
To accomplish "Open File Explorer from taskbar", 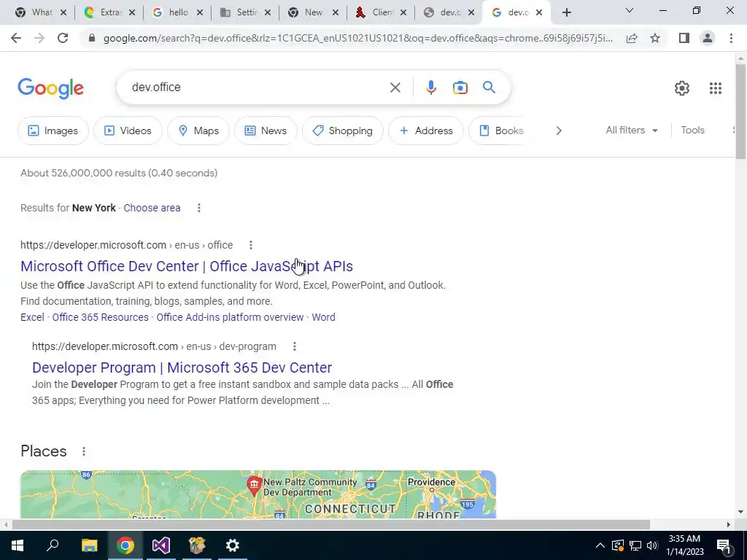I will pos(89,545).
